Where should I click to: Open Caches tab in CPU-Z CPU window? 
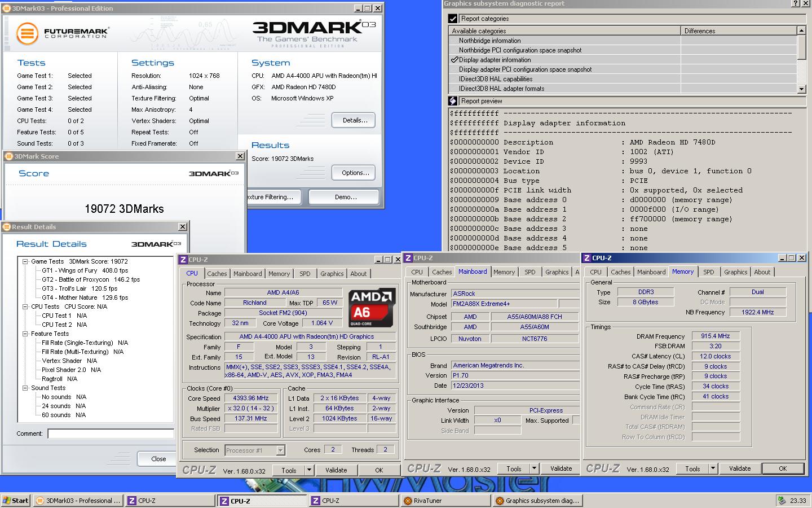tap(217, 274)
